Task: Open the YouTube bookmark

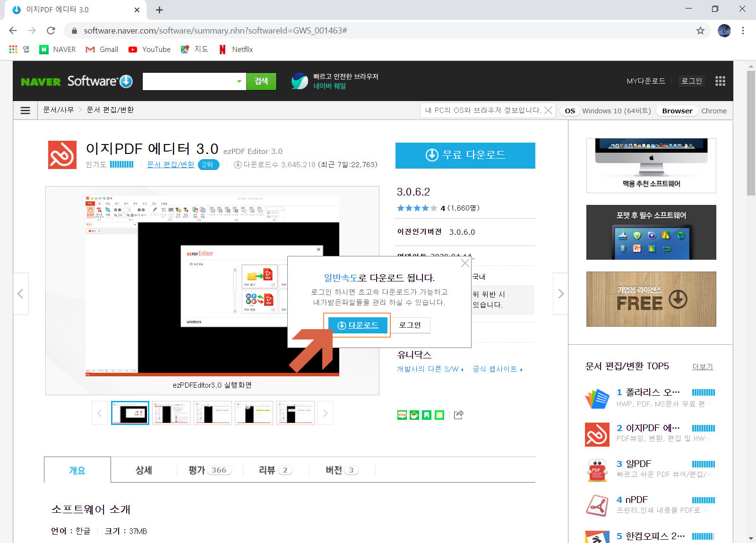Action: (x=149, y=49)
